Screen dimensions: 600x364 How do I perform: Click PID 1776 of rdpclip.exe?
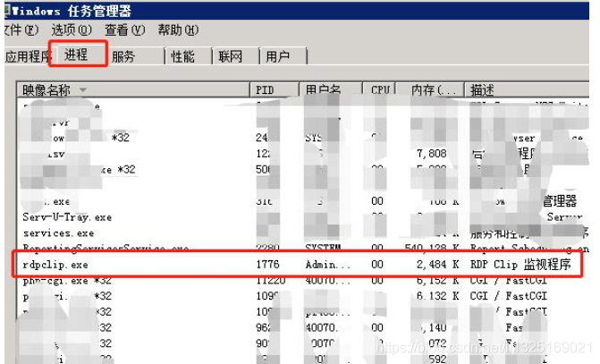click(x=268, y=265)
